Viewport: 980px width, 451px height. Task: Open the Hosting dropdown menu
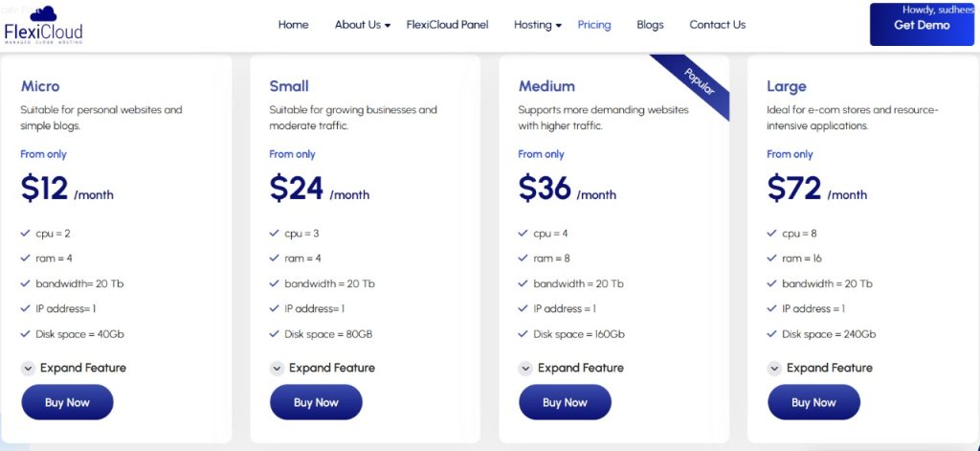[x=537, y=25]
